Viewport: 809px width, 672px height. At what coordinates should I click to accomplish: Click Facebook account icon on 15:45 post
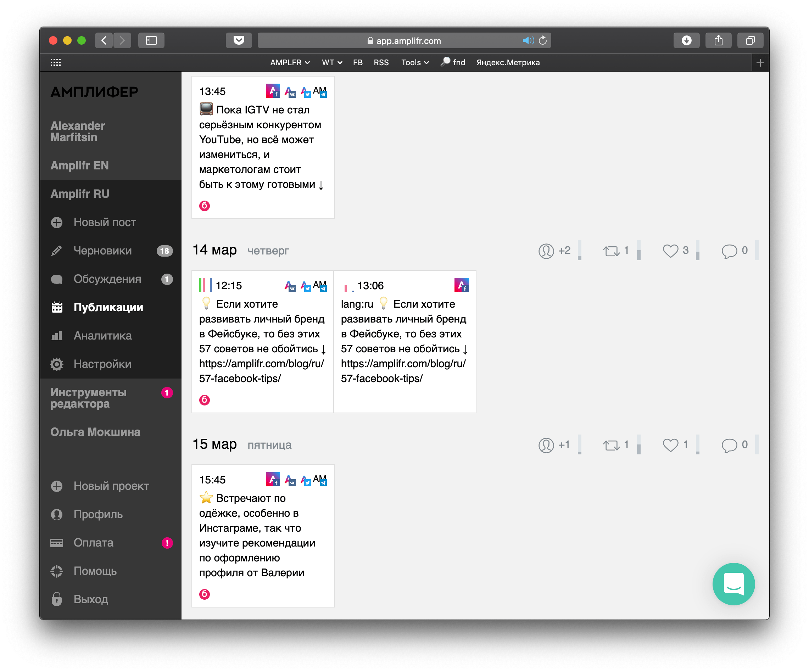[273, 480]
